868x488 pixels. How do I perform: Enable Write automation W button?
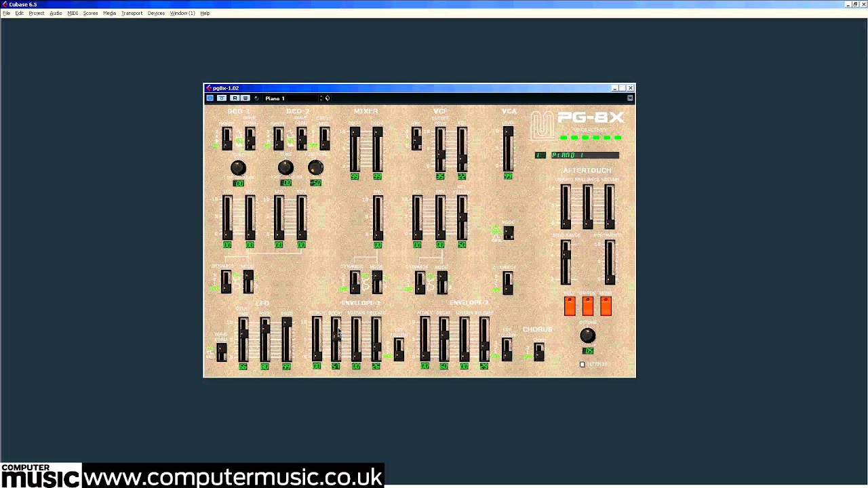(245, 98)
